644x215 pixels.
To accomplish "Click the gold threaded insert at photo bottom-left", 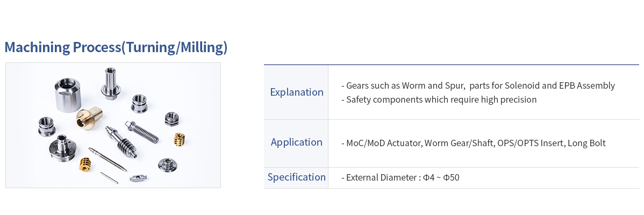I will click(85, 164).
